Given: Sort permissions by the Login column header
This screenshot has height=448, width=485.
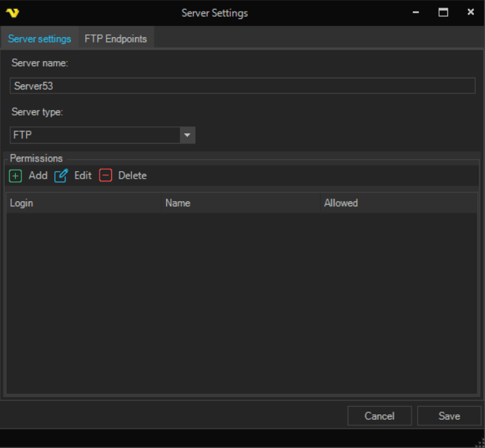Looking at the screenshot, I should click(83, 203).
